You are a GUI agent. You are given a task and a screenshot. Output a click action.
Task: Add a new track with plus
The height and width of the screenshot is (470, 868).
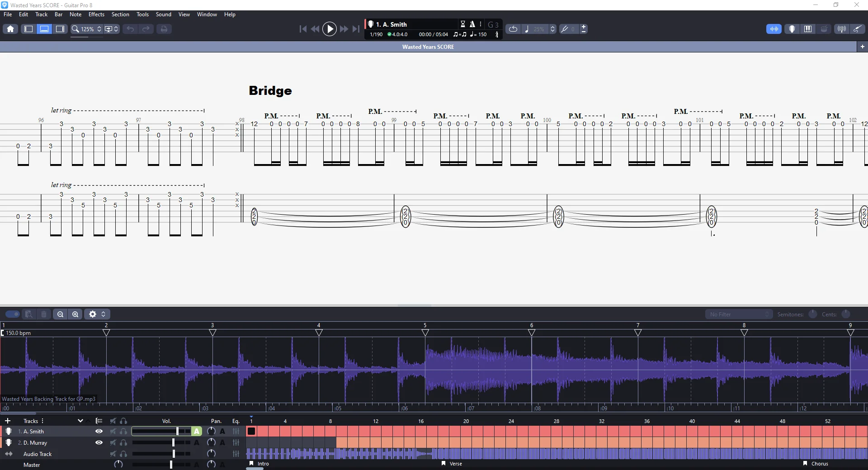pos(8,421)
